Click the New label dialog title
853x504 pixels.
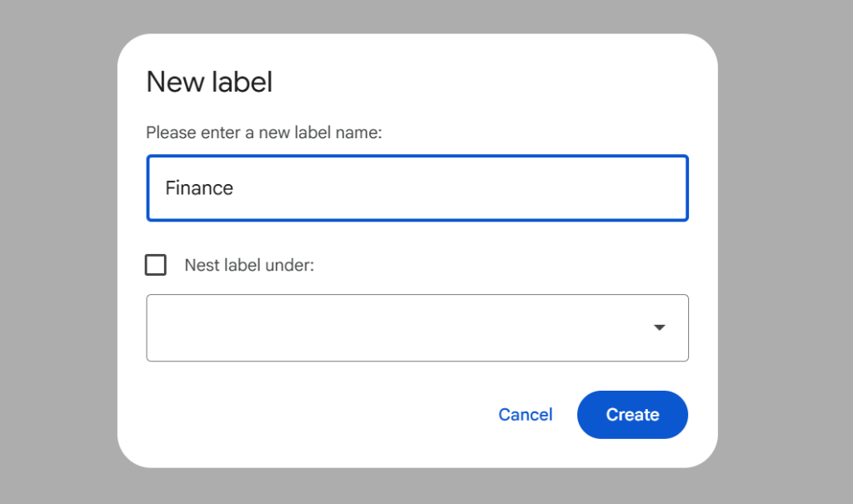tap(209, 82)
